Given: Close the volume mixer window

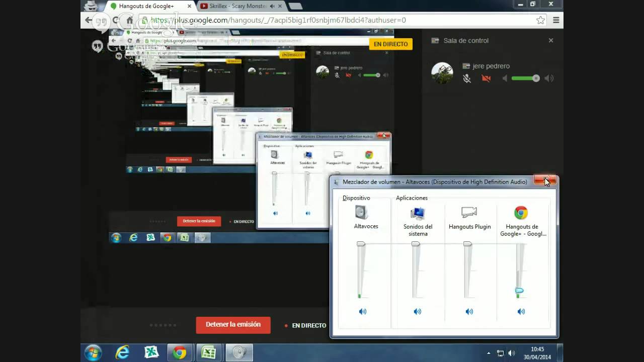Looking at the screenshot, I should click(545, 180).
